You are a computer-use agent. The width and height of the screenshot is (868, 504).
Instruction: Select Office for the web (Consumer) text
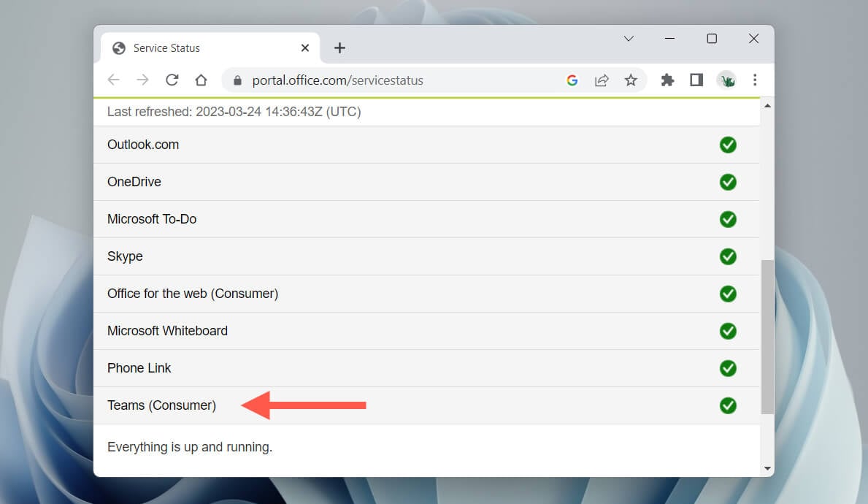click(193, 294)
